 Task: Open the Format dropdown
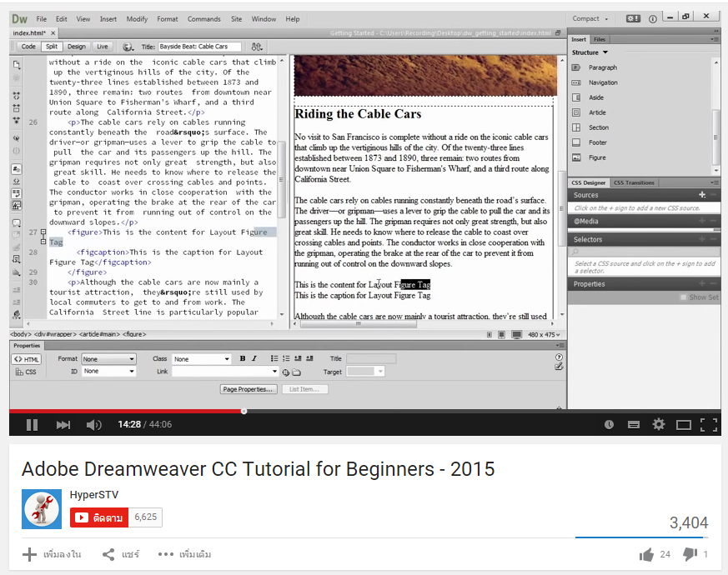(x=108, y=358)
